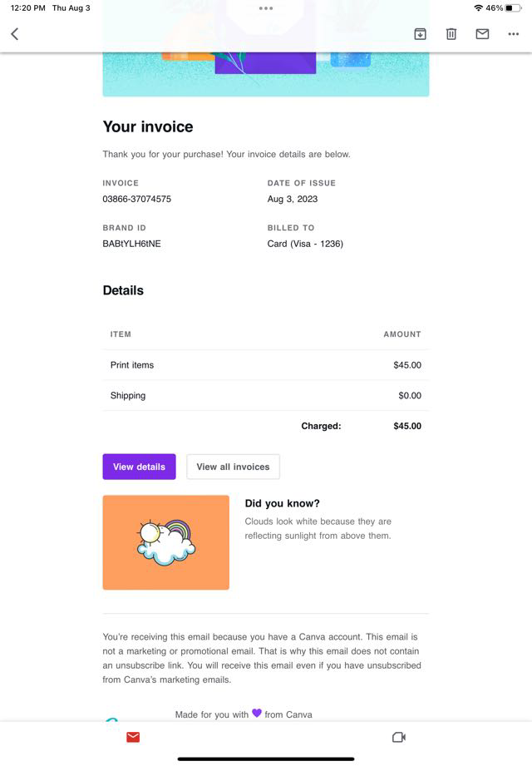532x766 pixels.
Task: Tap the three-dot multitasking indicator at top
Action: pyautogui.click(x=266, y=8)
